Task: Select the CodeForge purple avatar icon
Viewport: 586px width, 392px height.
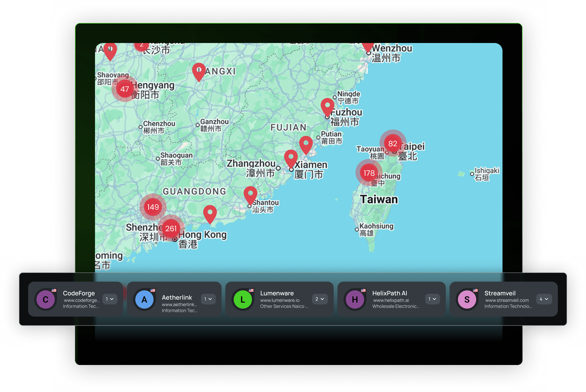Action: pos(45,299)
